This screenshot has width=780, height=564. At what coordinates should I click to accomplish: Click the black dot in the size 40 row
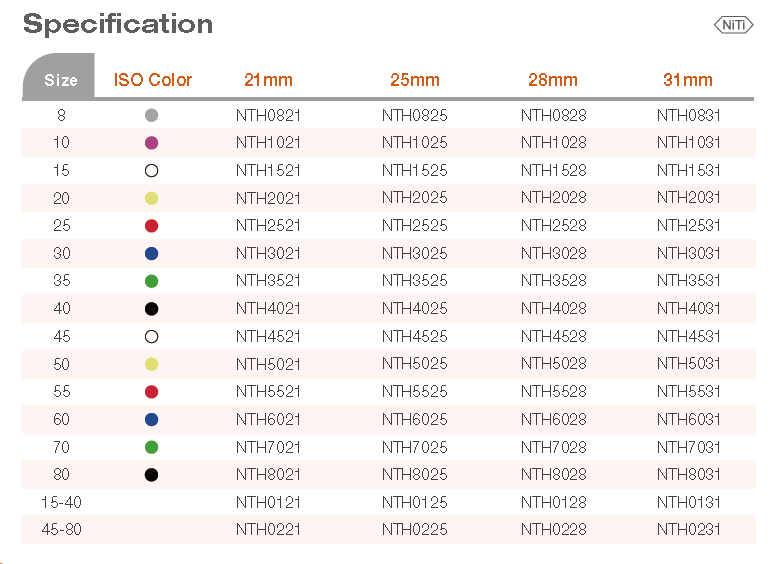point(152,309)
